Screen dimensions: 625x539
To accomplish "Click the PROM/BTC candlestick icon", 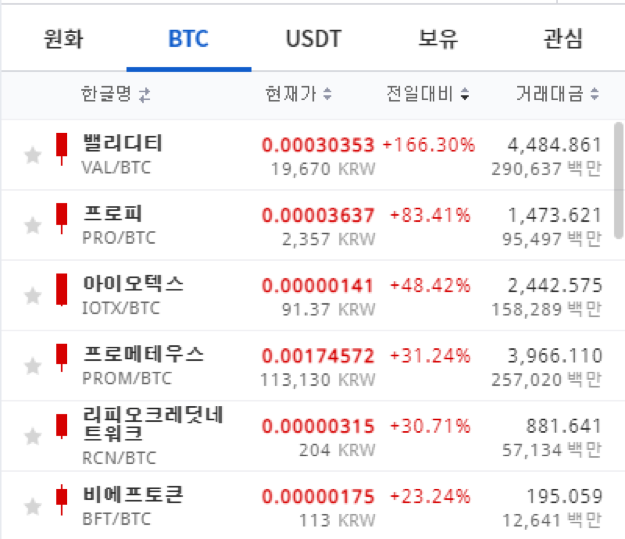I will [61, 358].
